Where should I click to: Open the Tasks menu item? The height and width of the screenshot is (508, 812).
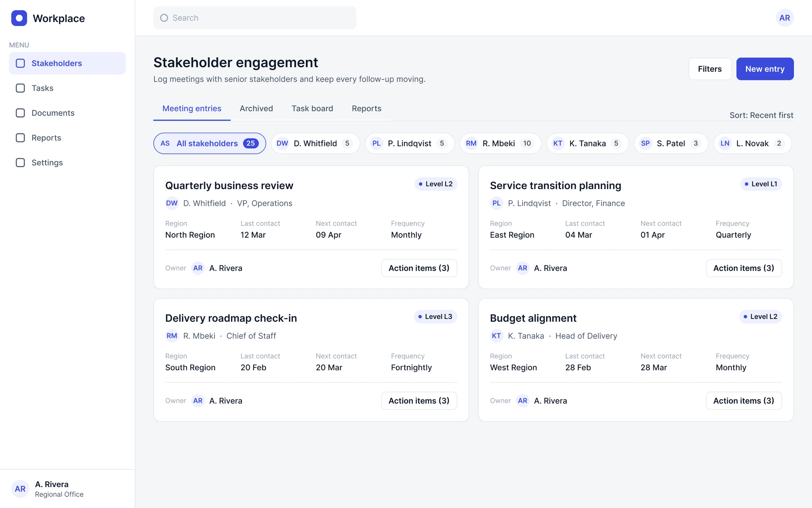(67, 88)
